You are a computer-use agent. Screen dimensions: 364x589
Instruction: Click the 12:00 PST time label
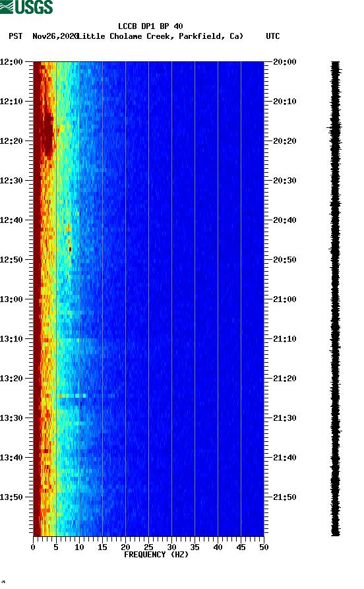(x=11, y=61)
